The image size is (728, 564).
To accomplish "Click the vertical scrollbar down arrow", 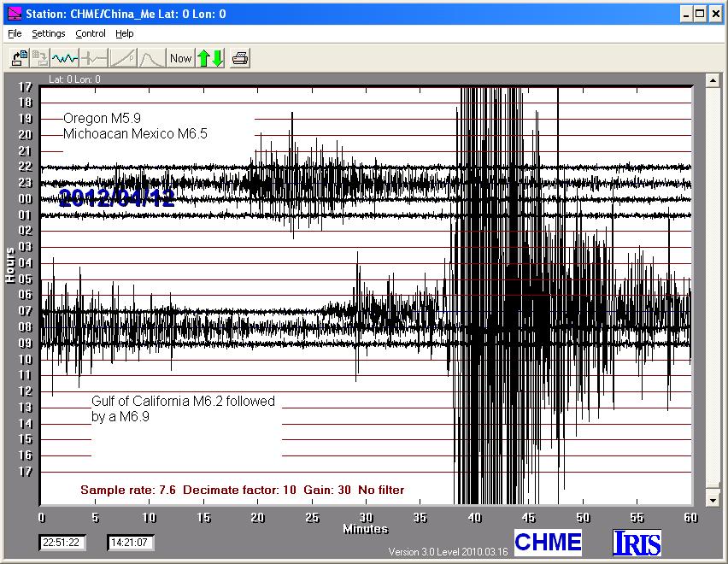I will click(x=713, y=500).
